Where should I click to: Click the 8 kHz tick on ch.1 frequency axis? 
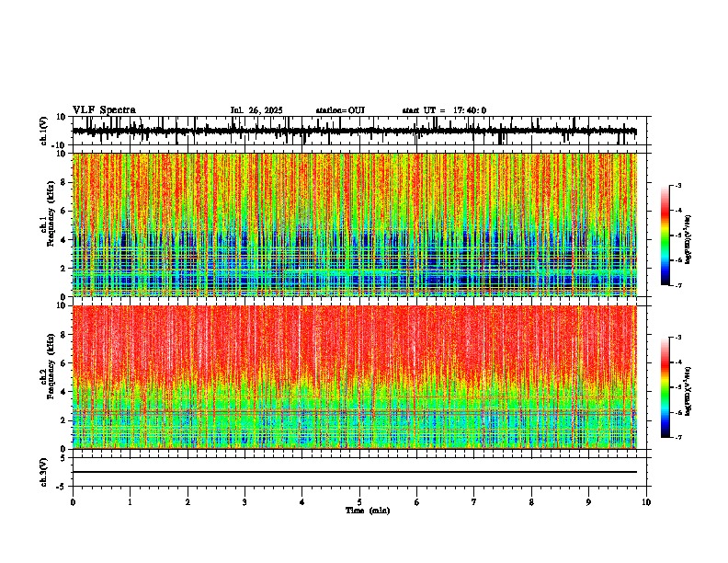click(x=64, y=182)
